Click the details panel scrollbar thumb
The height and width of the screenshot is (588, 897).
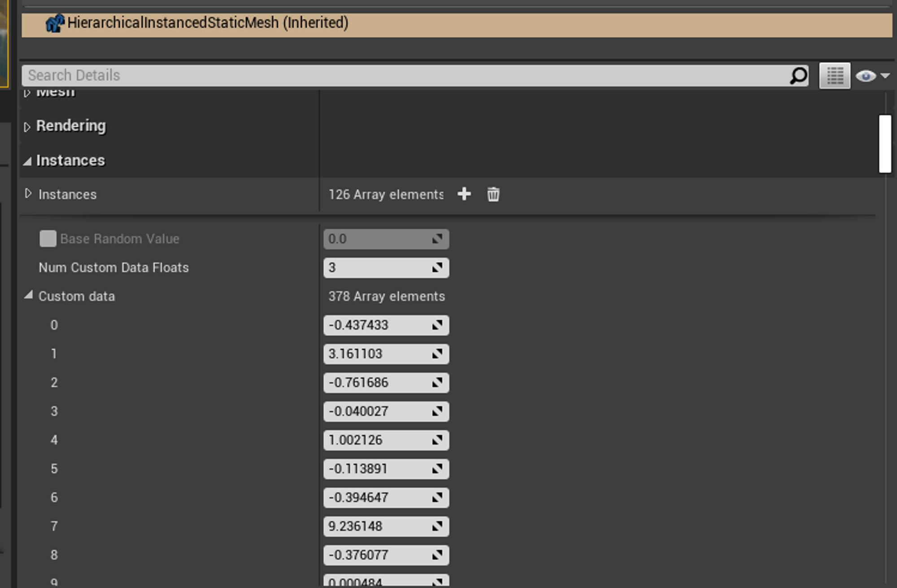pyautogui.click(x=884, y=144)
